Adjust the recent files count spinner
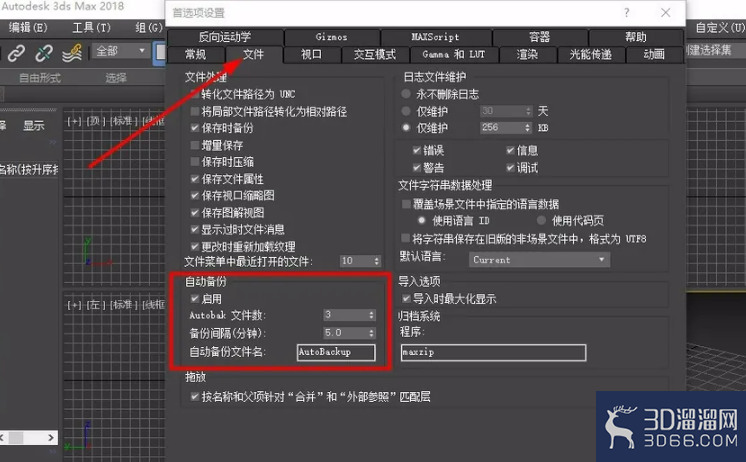Image resolution: width=746 pixels, height=462 pixels. 377,261
